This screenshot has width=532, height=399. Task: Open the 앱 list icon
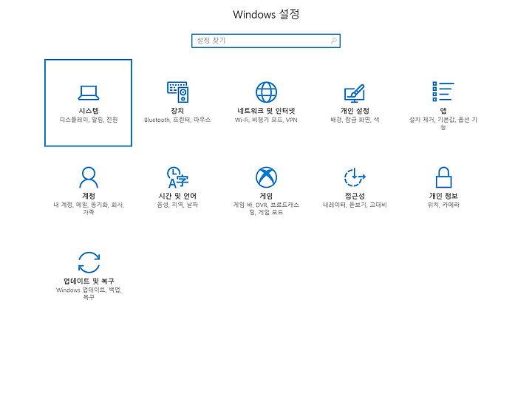coord(443,92)
